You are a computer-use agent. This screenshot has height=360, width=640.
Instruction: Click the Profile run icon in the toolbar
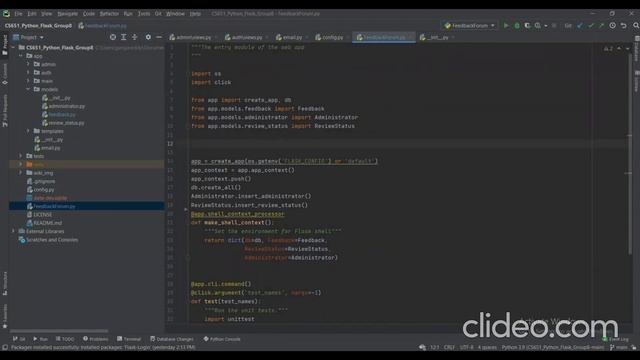[538, 25]
